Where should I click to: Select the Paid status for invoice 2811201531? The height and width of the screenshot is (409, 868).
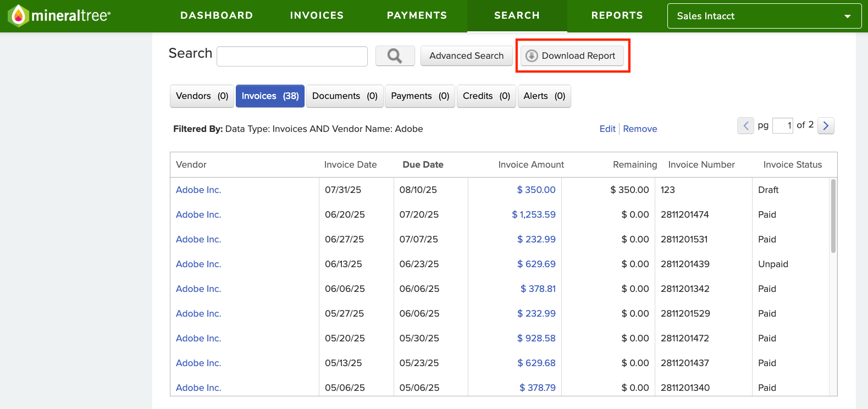[x=767, y=239]
